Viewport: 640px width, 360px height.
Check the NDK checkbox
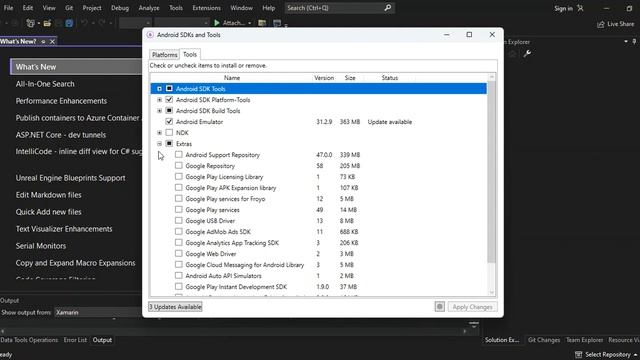coord(169,133)
